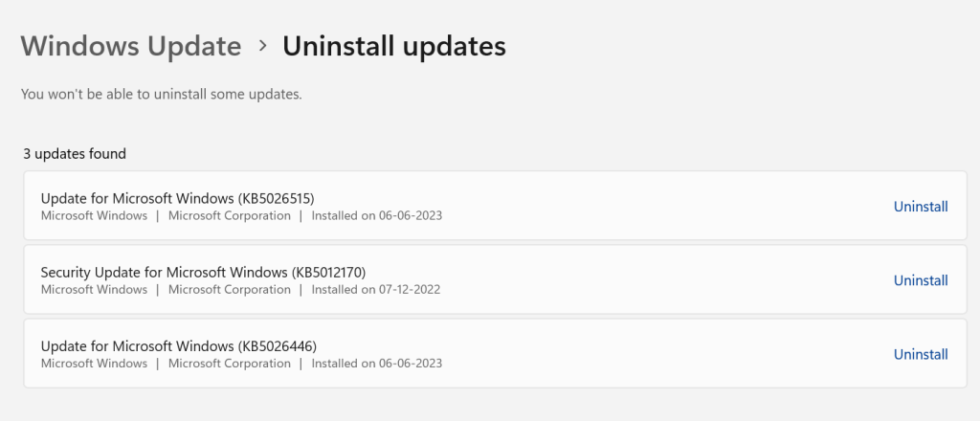Uninstall security update KB5012170

point(920,280)
